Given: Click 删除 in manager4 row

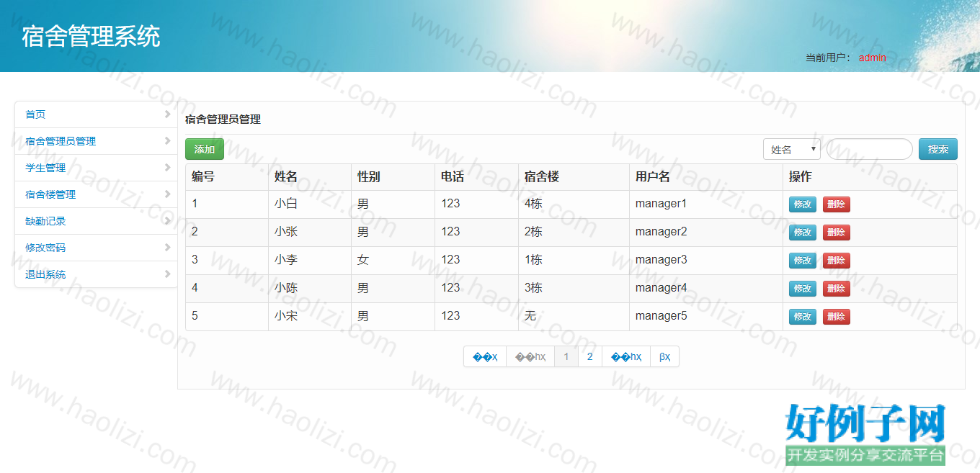Looking at the screenshot, I should [837, 289].
